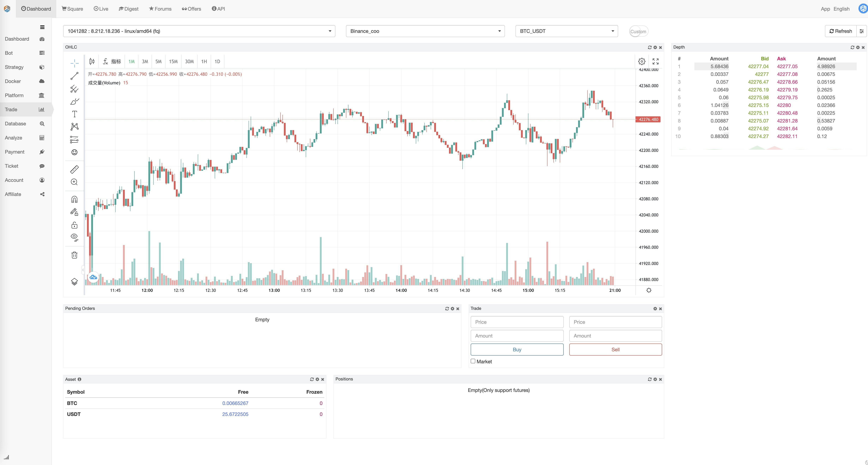868x465 pixels.
Task: Switch chart to 15M interval
Action: [x=173, y=61]
